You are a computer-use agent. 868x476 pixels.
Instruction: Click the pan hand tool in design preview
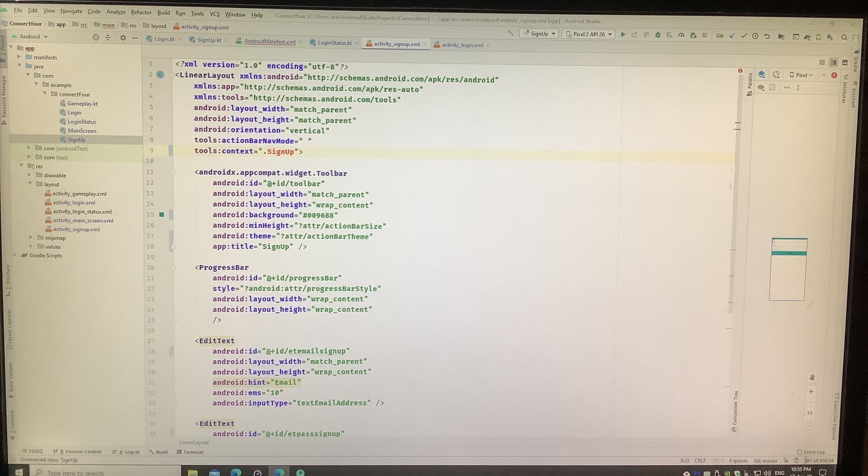[812, 377]
